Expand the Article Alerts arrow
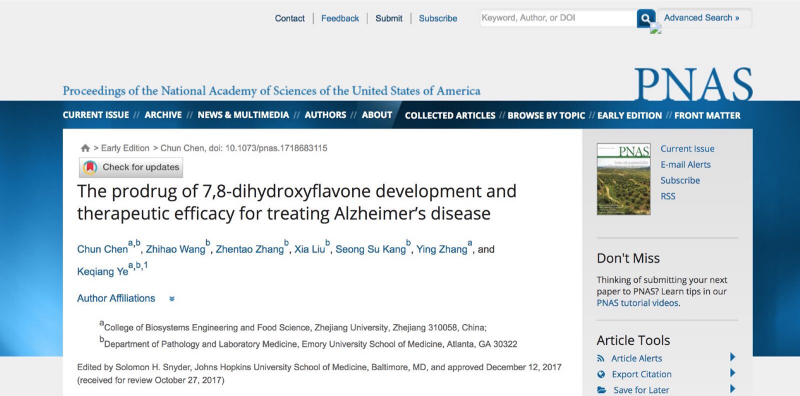 733,357
